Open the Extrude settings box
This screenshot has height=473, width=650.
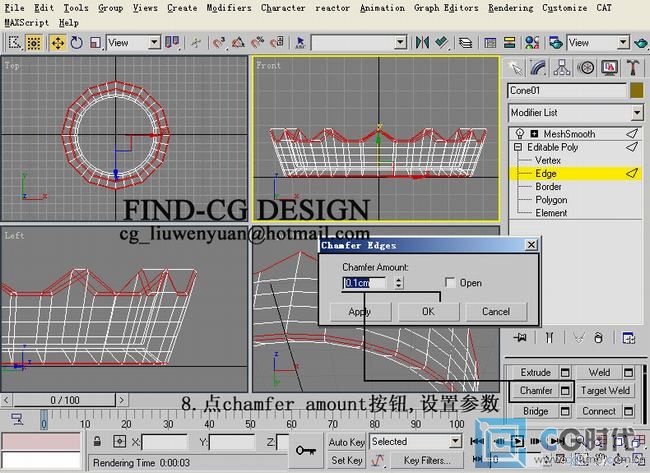click(565, 372)
